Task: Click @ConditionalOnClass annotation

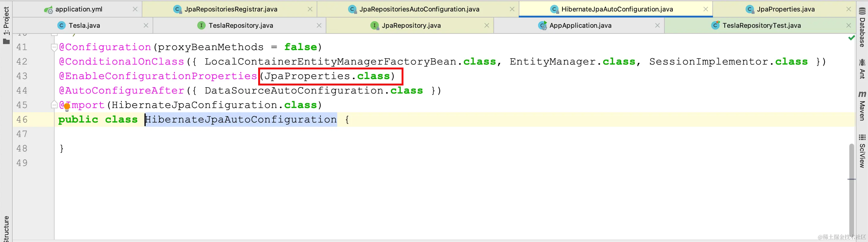Action: point(121,62)
